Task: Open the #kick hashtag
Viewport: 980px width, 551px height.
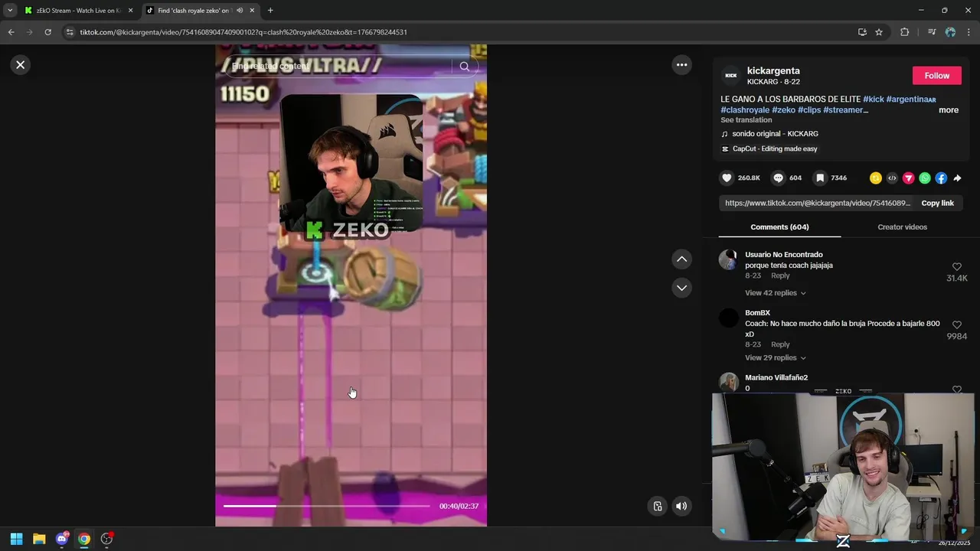Action: pyautogui.click(x=873, y=99)
